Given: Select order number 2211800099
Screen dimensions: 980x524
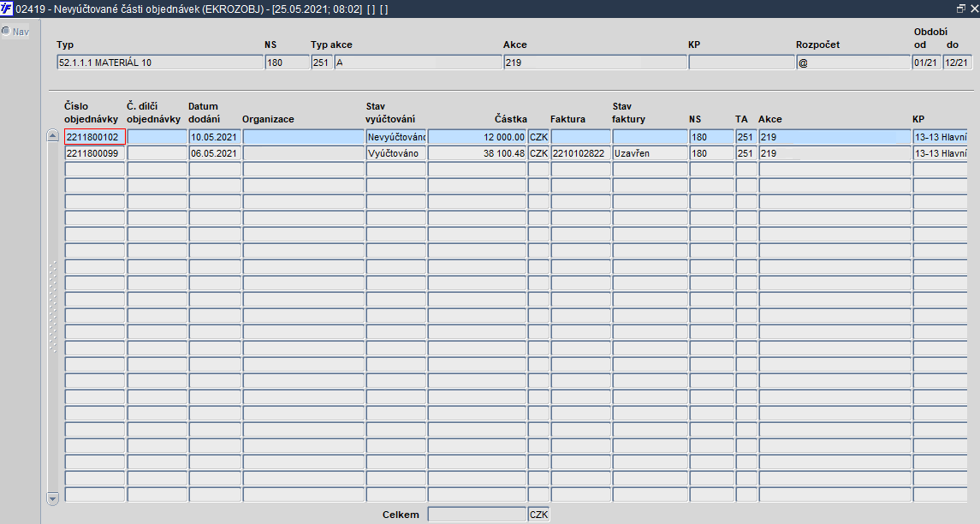Looking at the screenshot, I should (95, 153).
